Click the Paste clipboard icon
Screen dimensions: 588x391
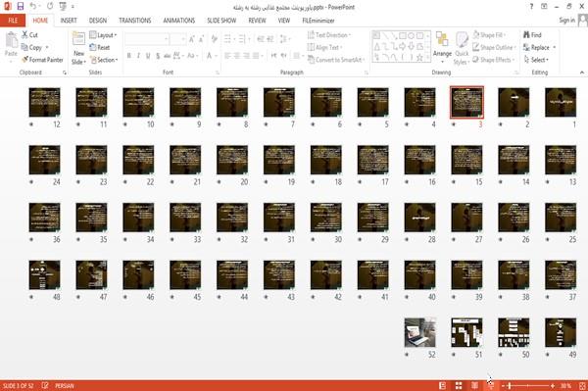point(11,40)
